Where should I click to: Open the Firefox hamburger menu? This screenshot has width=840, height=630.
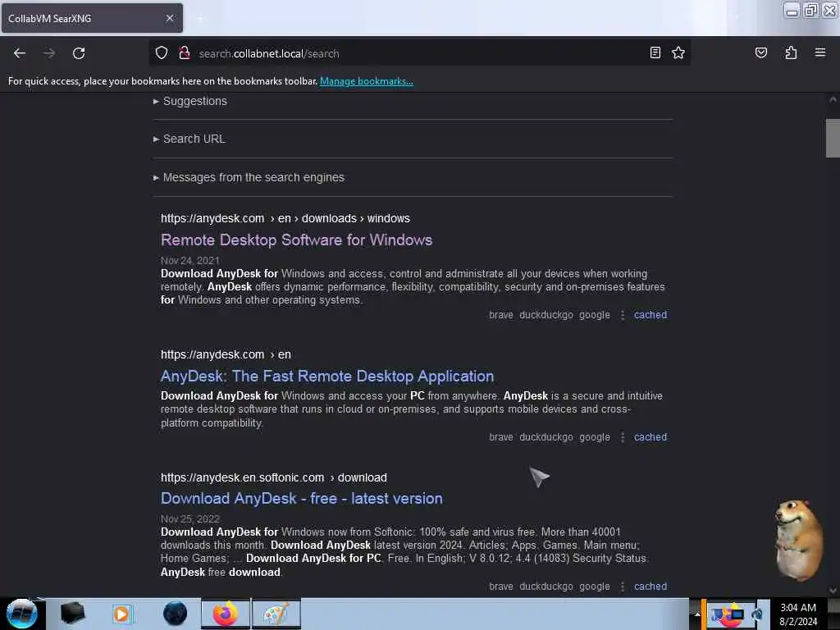(x=819, y=52)
